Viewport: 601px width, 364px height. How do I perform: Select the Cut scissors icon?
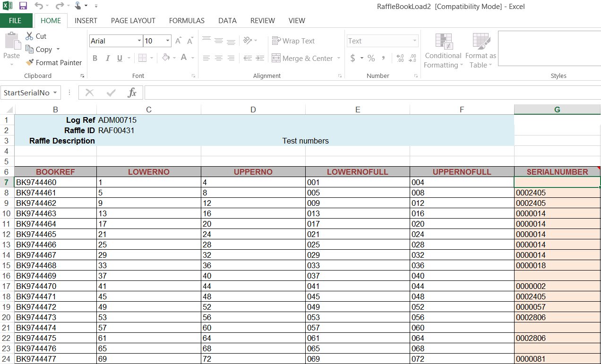click(x=29, y=36)
